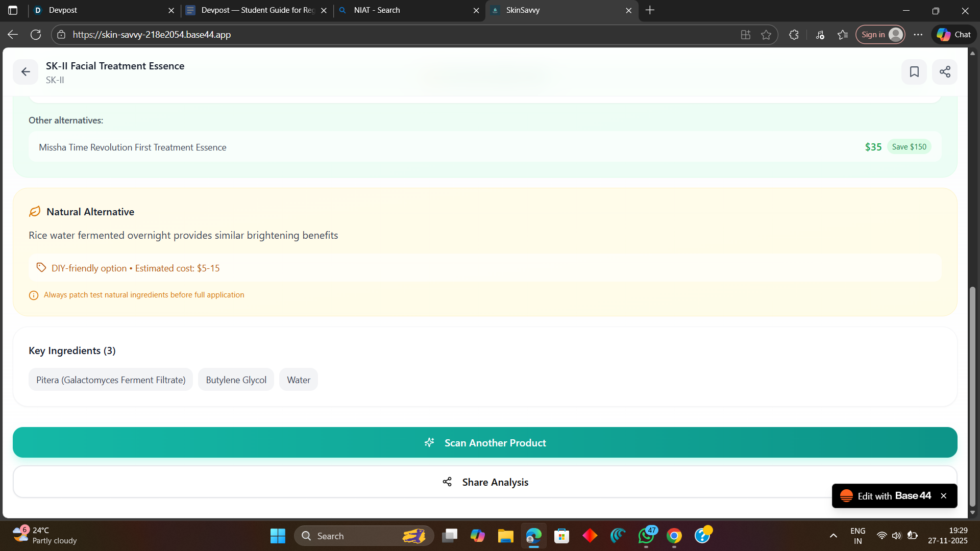This screenshot has height=551, width=980.
Task: Add page to favorites star icon
Action: click(766, 35)
